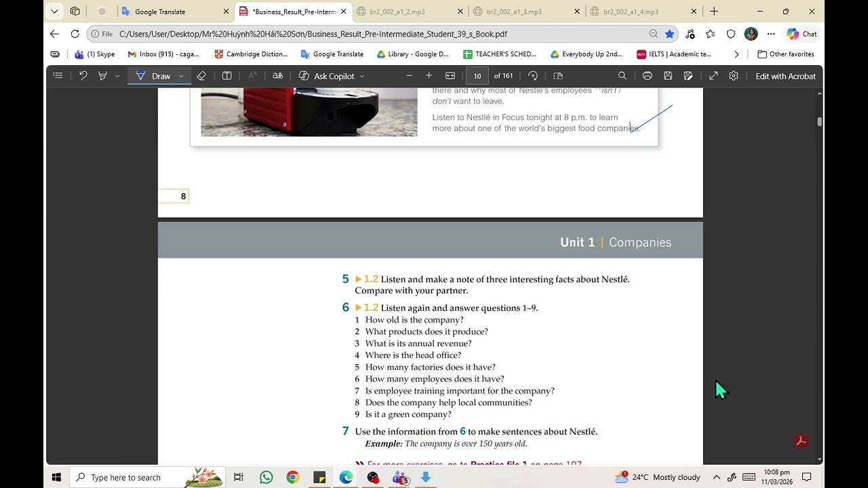Open the Everybody Up 2nd bookmark

point(587,54)
